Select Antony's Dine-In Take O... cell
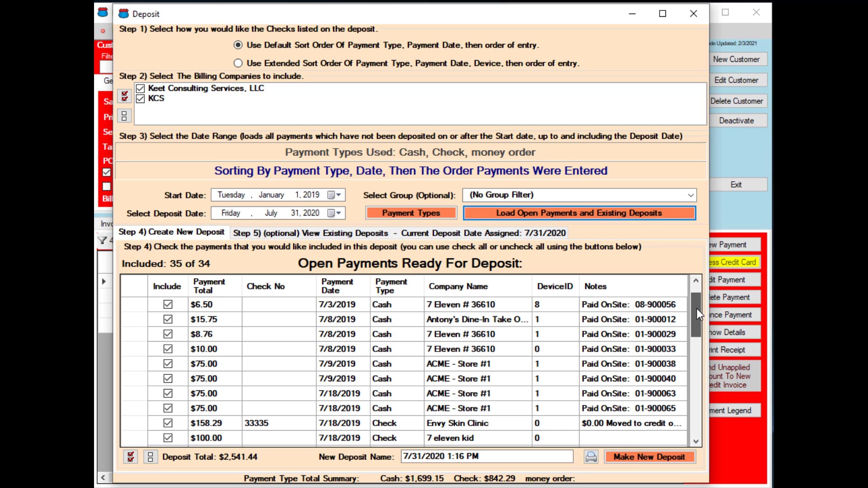This screenshot has width=868, height=488. 478,319
